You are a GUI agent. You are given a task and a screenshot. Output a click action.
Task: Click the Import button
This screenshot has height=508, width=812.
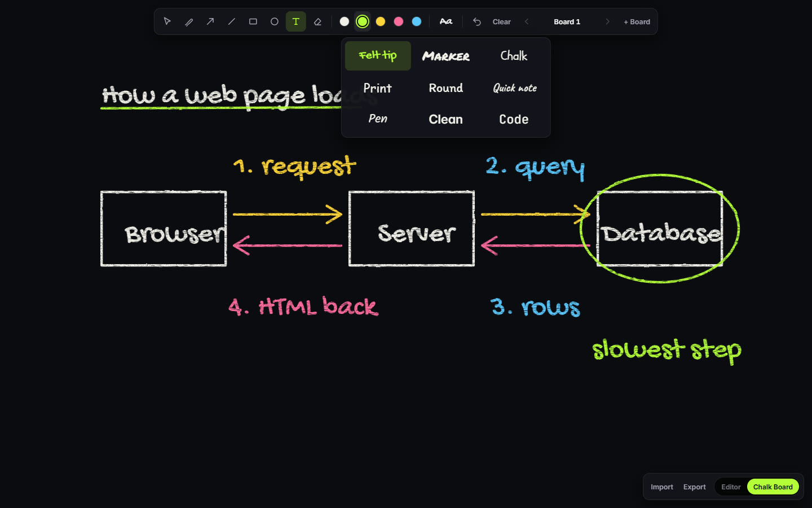(x=662, y=487)
